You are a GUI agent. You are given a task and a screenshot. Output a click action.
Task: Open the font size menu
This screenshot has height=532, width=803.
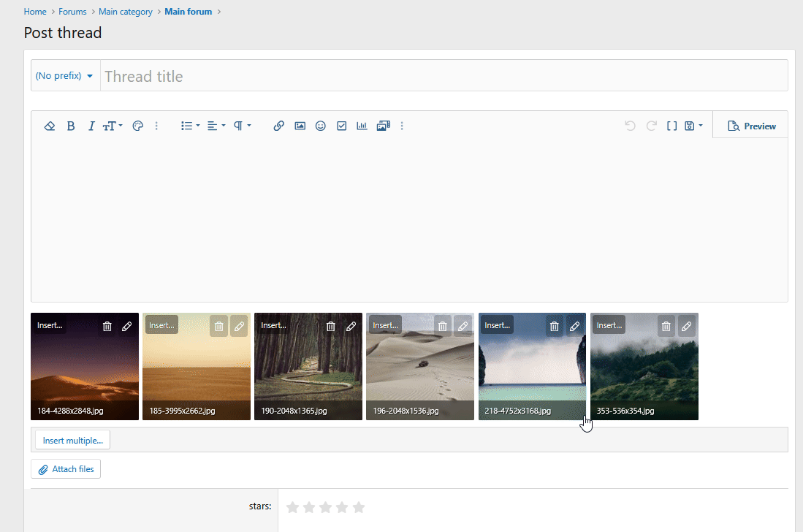tap(112, 126)
